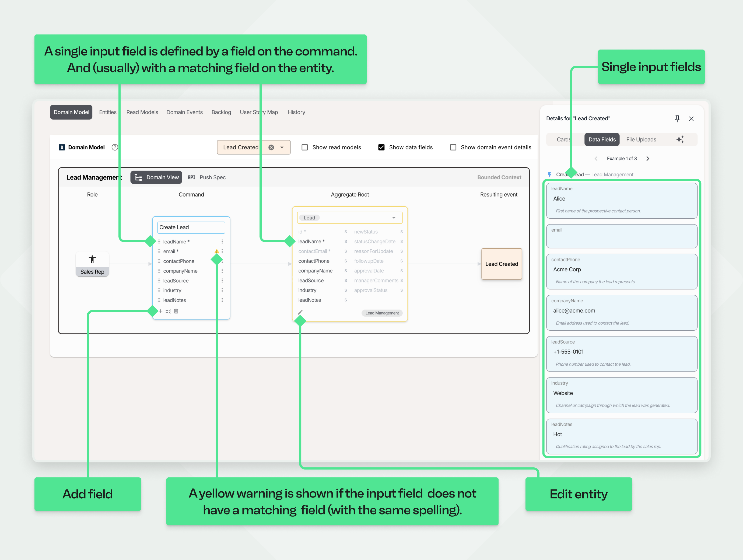Click the Lead Management tag on entity
The image size is (743, 560).
pyautogui.click(x=382, y=313)
